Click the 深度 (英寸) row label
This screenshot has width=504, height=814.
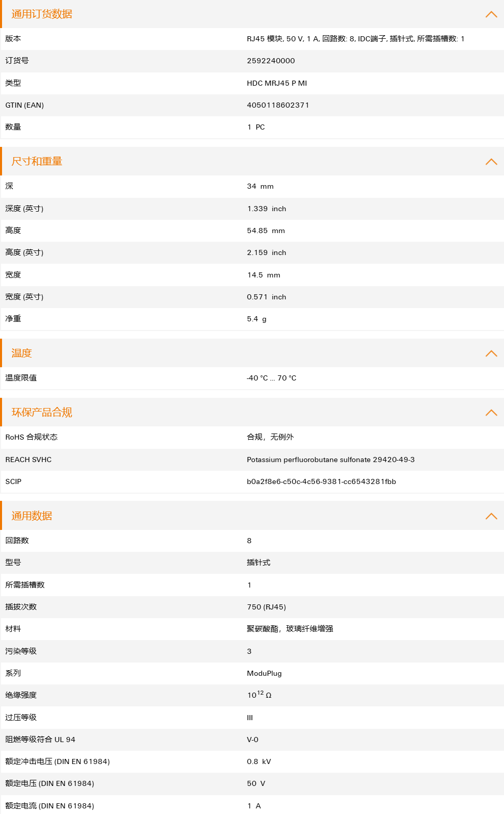[x=24, y=209]
